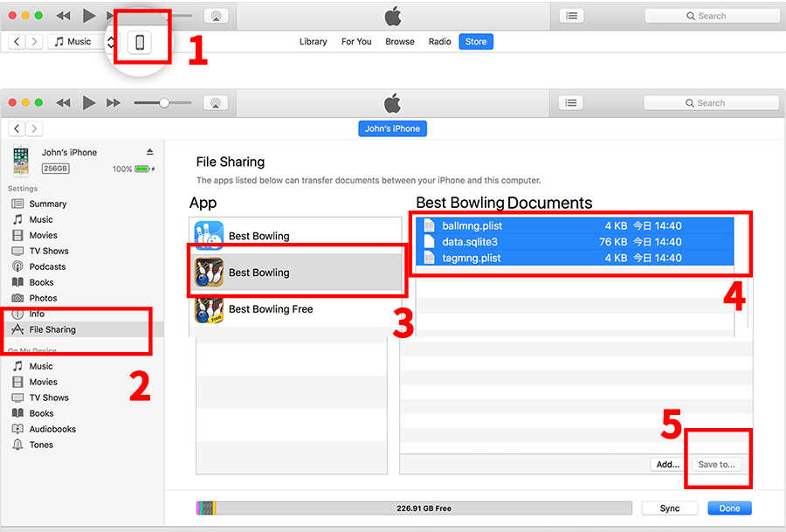
Task: Click the Save to... button
Action: (716, 465)
